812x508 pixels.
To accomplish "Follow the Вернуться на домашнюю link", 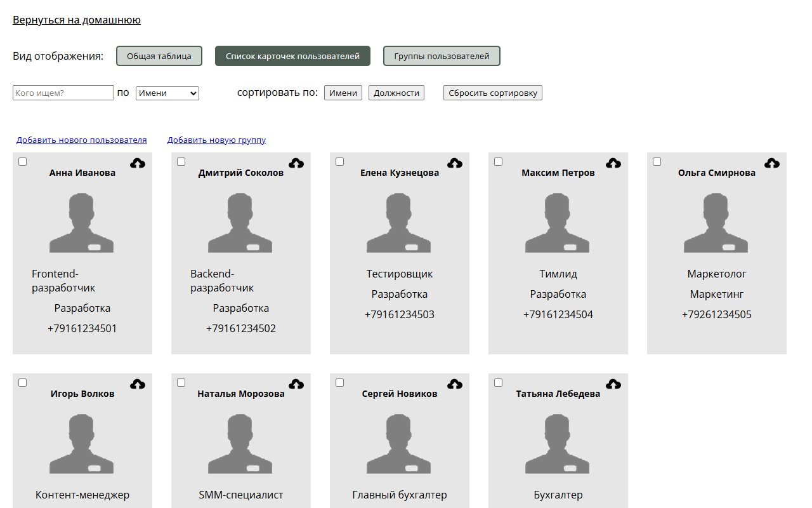I will pyautogui.click(x=77, y=20).
